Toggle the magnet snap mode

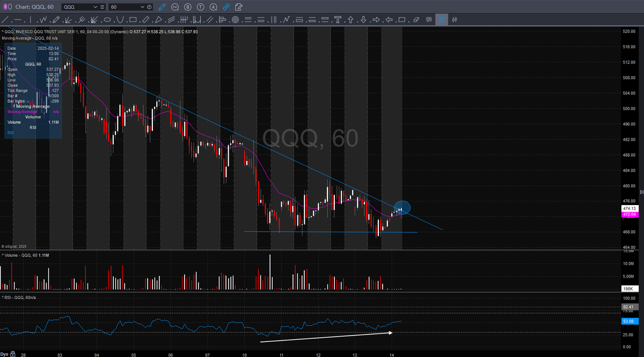[x=442, y=20]
